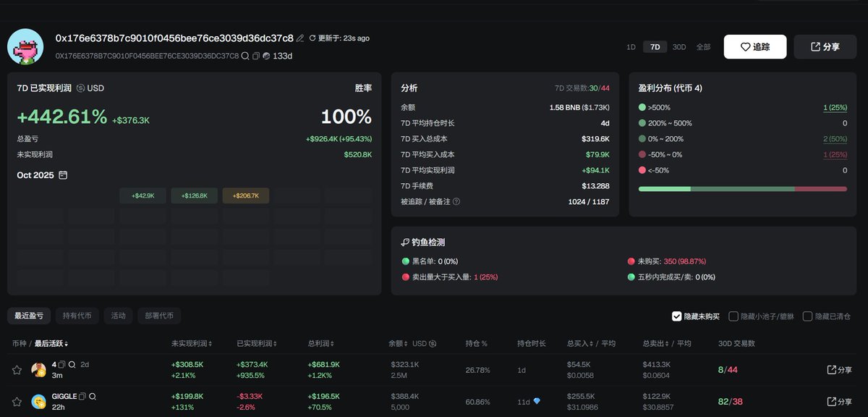Switch to the 持有代币 tab
Viewport: 868px width, 417px height.
tap(77, 316)
